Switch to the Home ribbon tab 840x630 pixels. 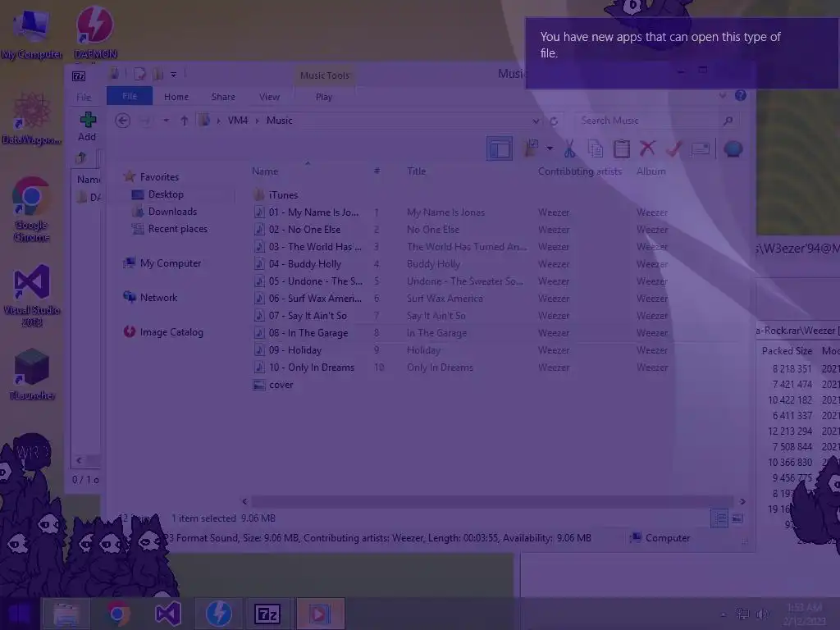176,97
